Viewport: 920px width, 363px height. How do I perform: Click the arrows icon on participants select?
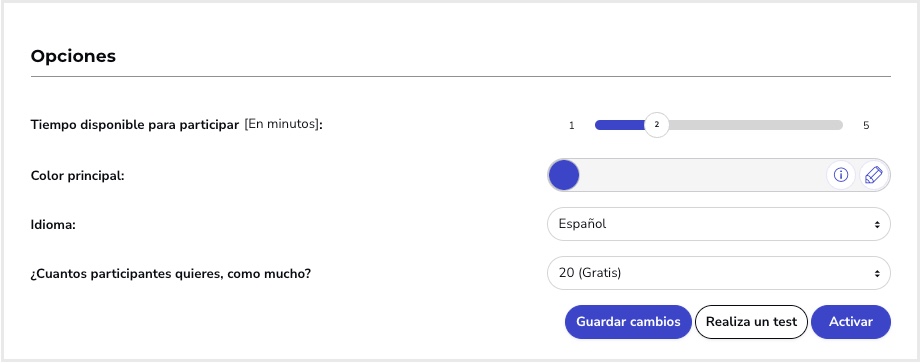point(877,273)
